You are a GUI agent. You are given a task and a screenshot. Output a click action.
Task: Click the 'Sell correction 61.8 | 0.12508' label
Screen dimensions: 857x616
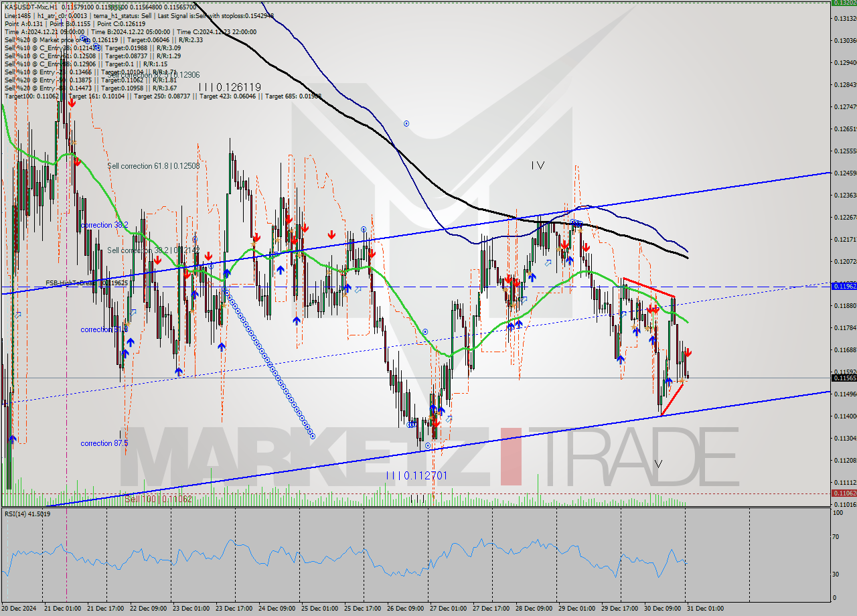[x=153, y=166]
